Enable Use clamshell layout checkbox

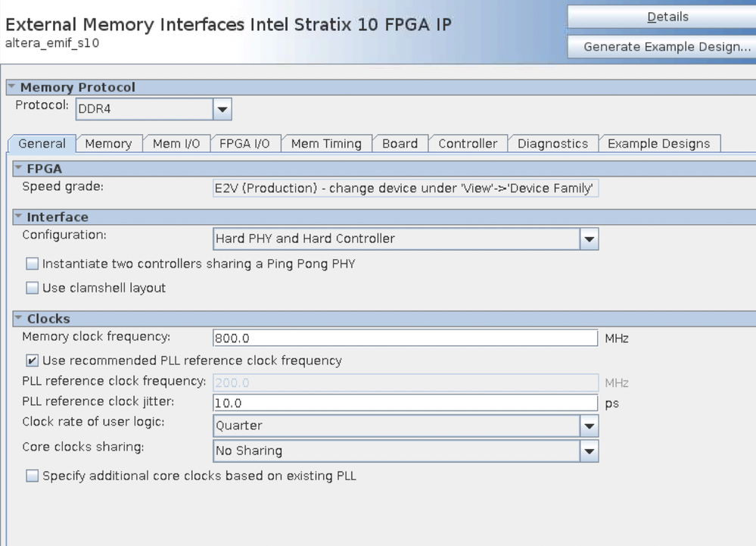click(x=33, y=288)
